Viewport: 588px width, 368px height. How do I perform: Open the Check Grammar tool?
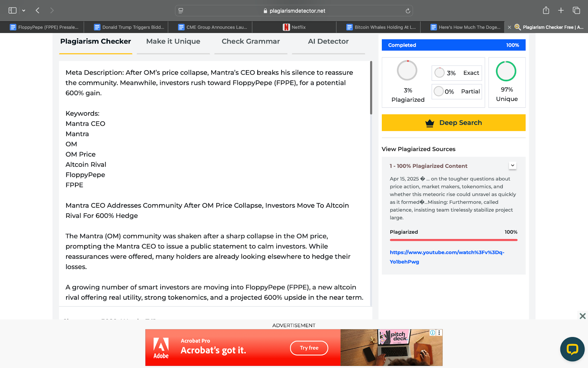coord(251,42)
